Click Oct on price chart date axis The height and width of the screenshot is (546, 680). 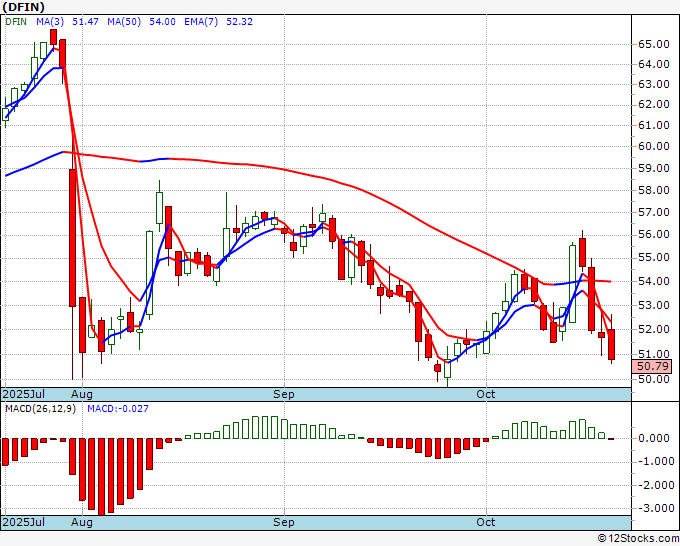click(486, 394)
